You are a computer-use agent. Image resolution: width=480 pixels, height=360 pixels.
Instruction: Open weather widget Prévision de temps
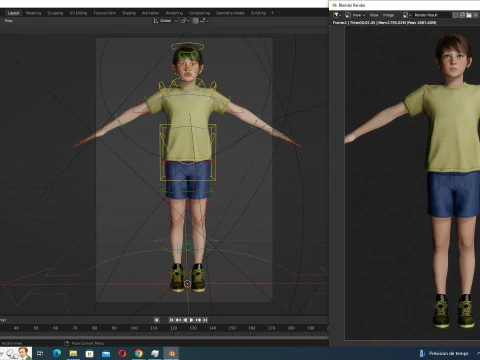coord(444,353)
